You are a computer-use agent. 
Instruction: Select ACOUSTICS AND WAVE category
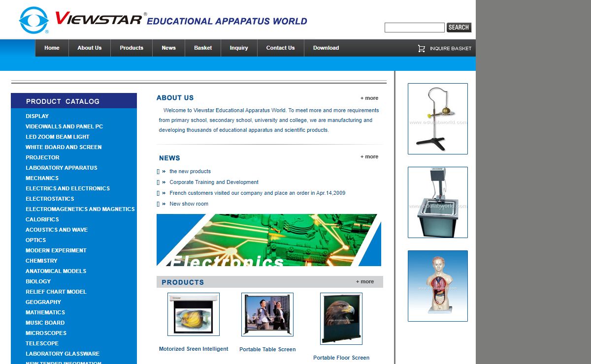click(57, 230)
